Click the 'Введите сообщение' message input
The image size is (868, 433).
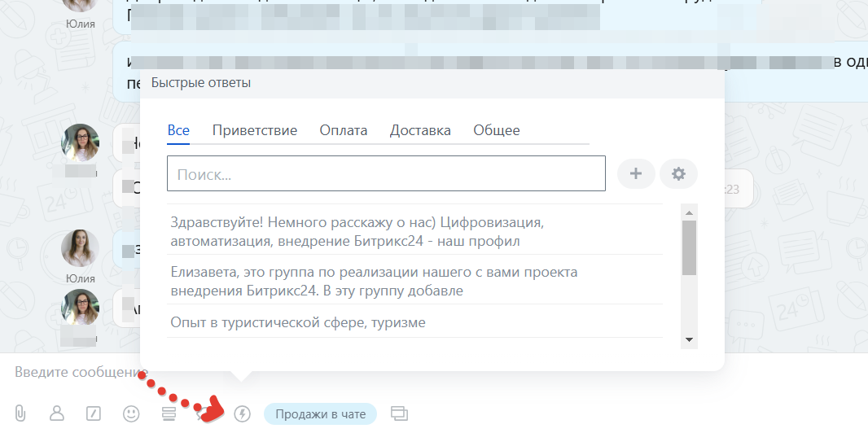(x=81, y=372)
